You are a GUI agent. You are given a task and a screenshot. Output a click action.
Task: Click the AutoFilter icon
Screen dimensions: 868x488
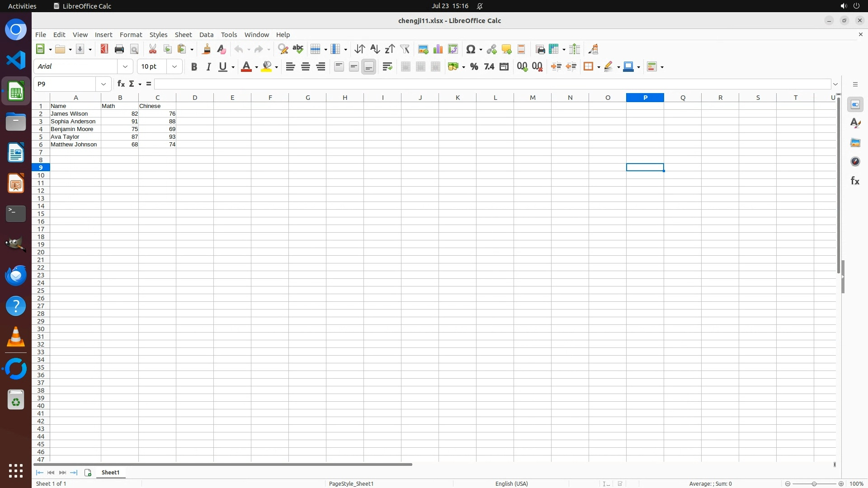coord(405,49)
